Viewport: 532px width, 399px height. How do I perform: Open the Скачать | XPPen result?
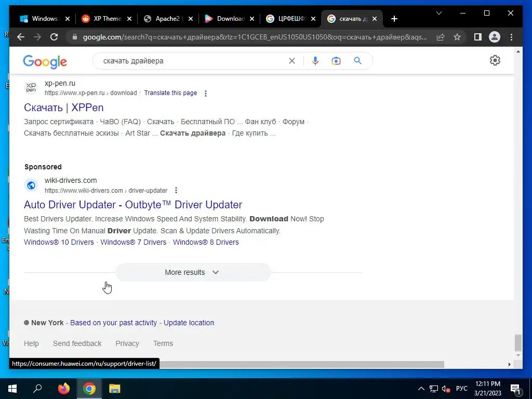coord(64,108)
